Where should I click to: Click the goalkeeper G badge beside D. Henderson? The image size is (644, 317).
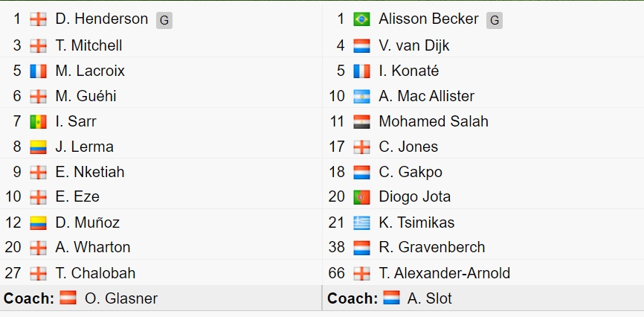[x=164, y=21]
